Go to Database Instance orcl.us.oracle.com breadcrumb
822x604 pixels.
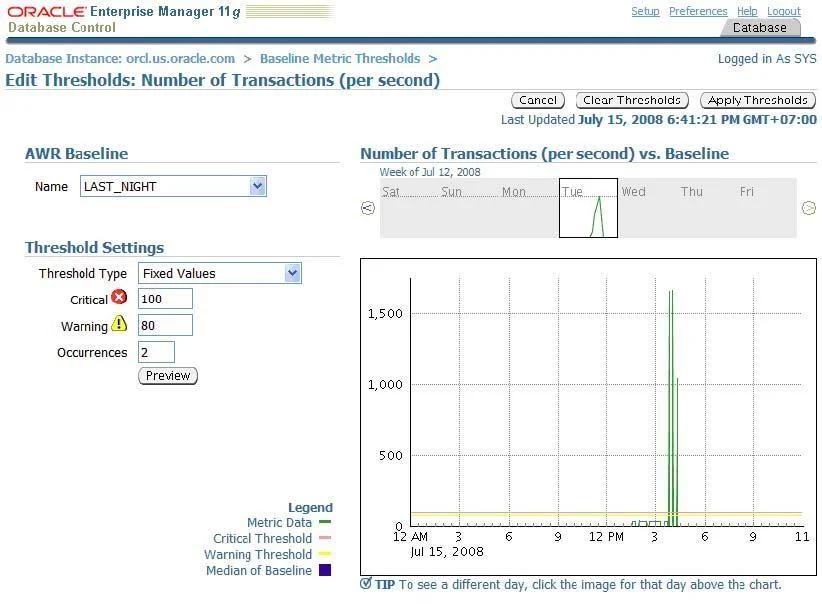[120, 58]
